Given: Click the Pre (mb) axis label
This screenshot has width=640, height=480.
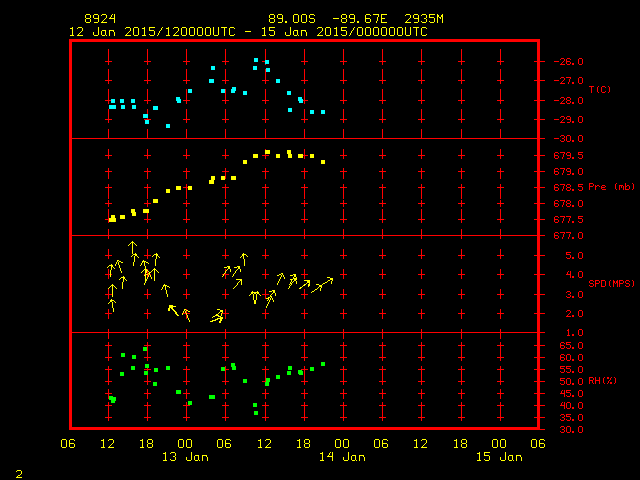Looking at the screenshot, I should [611, 187].
